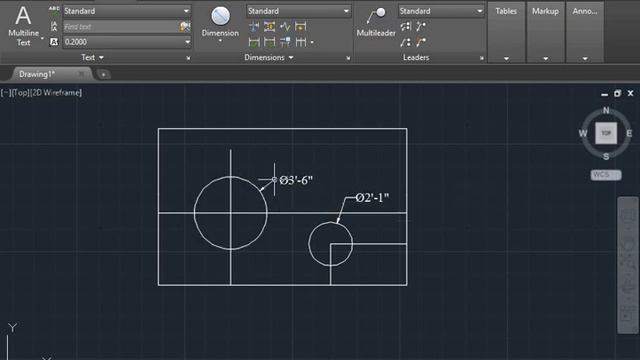This screenshot has height=360, width=640.
Task: Open the WCS coordinate system dropdown
Action: click(x=606, y=175)
